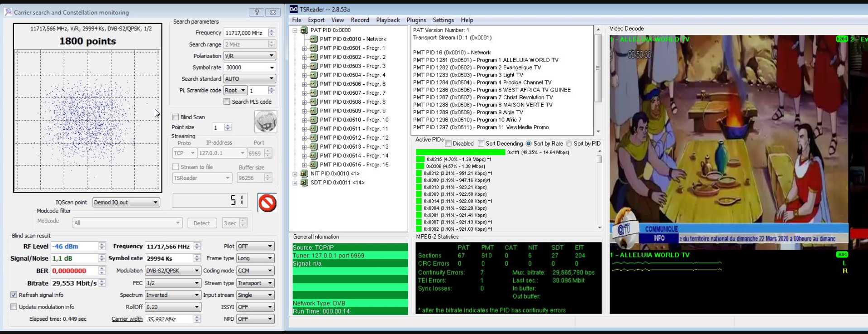Open the Playback menu
The image size is (868, 334).
click(x=388, y=20)
